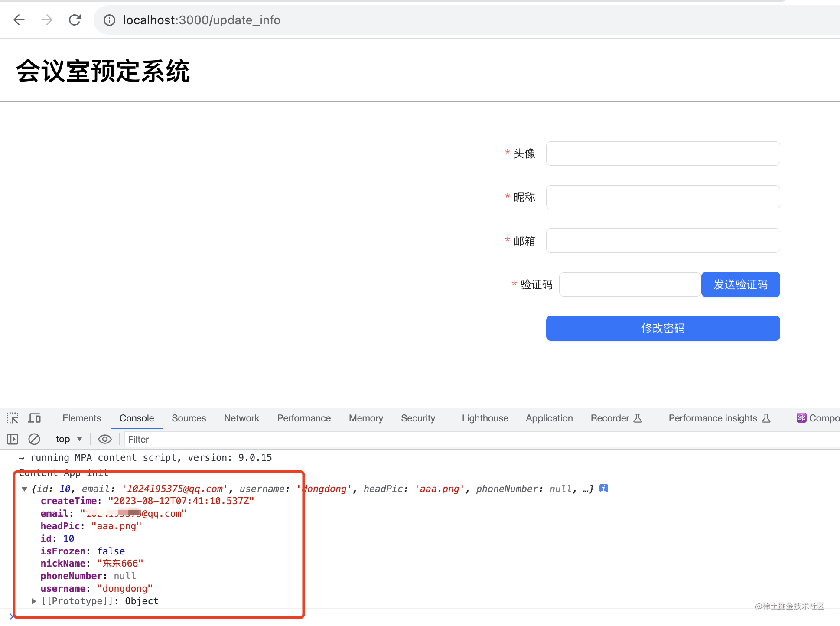Click the blue info badge on logged object
The image size is (840, 626).
603,489
